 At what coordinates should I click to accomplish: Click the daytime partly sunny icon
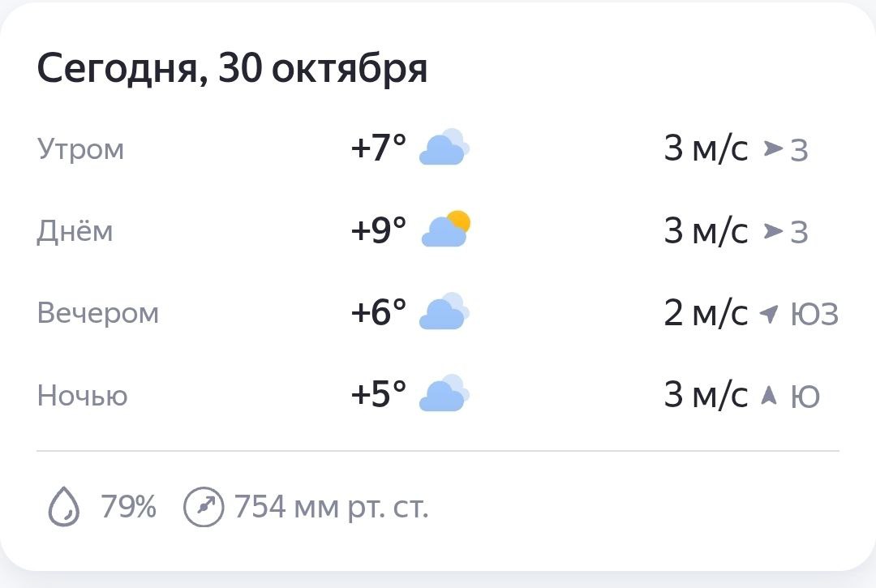pos(445,230)
